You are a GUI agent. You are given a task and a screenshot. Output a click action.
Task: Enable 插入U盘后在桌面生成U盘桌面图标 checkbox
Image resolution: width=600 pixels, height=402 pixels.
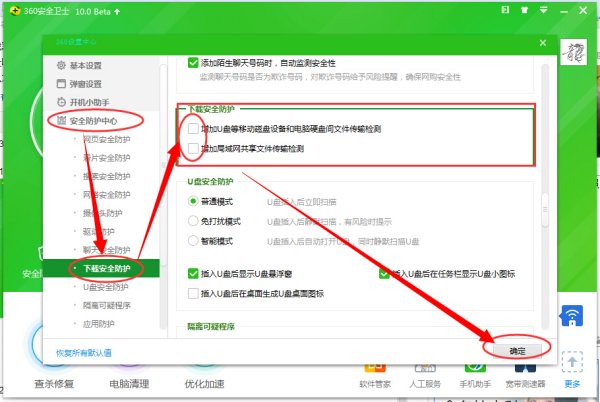tap(193, 293)
